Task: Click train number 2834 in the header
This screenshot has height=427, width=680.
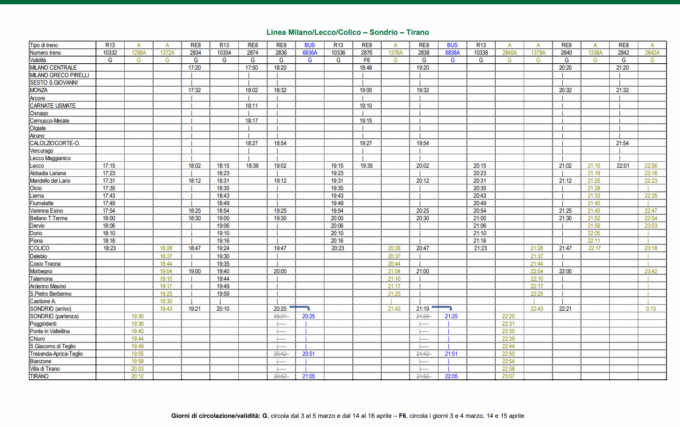Action: coord(196,52)
